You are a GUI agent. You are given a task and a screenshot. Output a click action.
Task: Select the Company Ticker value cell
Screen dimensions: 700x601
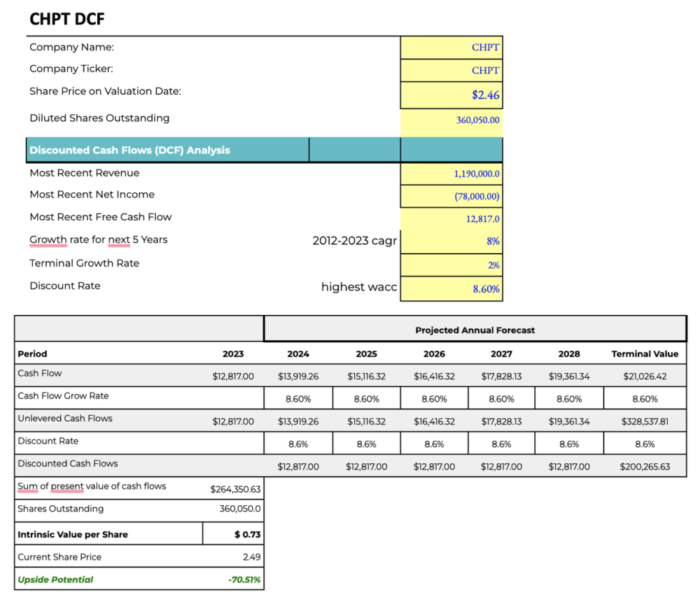point(451,71)
